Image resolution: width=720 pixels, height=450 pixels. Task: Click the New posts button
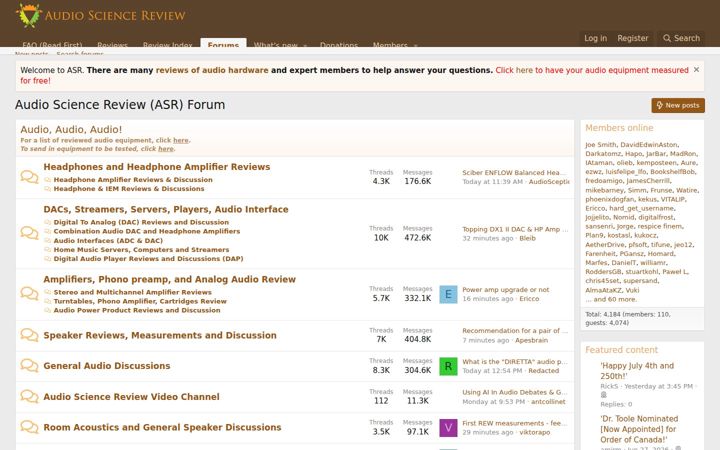[x=678, y=105]
